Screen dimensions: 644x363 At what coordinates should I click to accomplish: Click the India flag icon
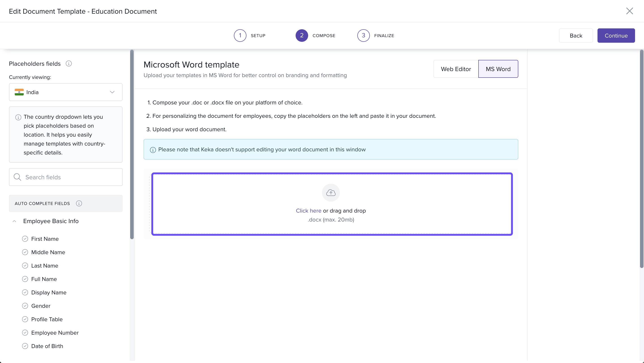[19, 92]
